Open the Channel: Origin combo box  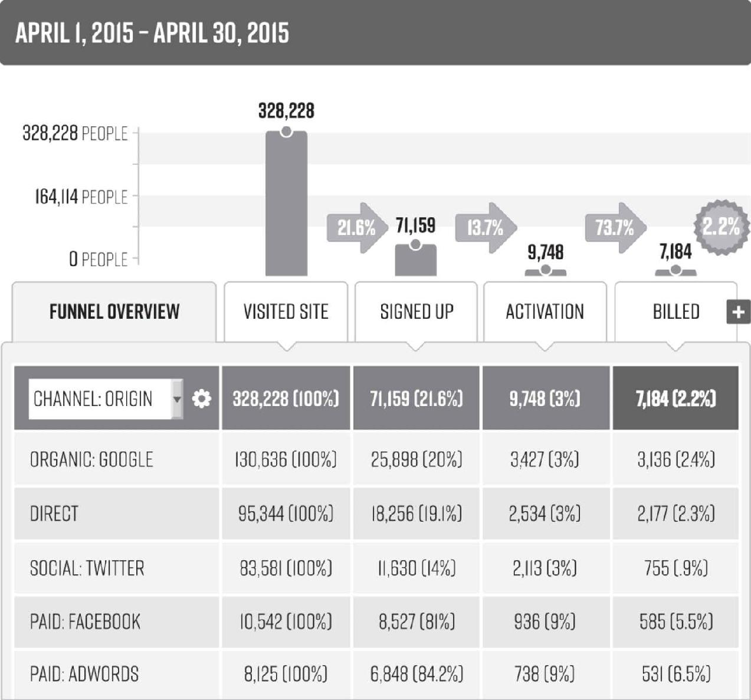[106, 399]
